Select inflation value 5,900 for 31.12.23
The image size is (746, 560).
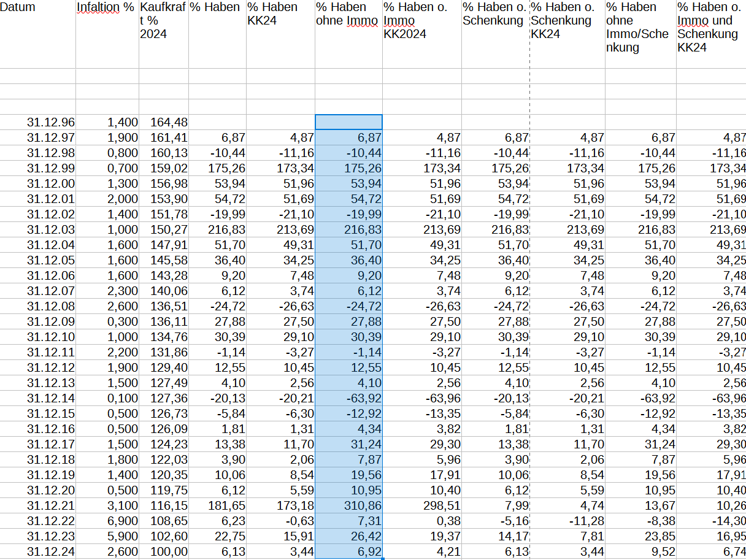[107, 536]
